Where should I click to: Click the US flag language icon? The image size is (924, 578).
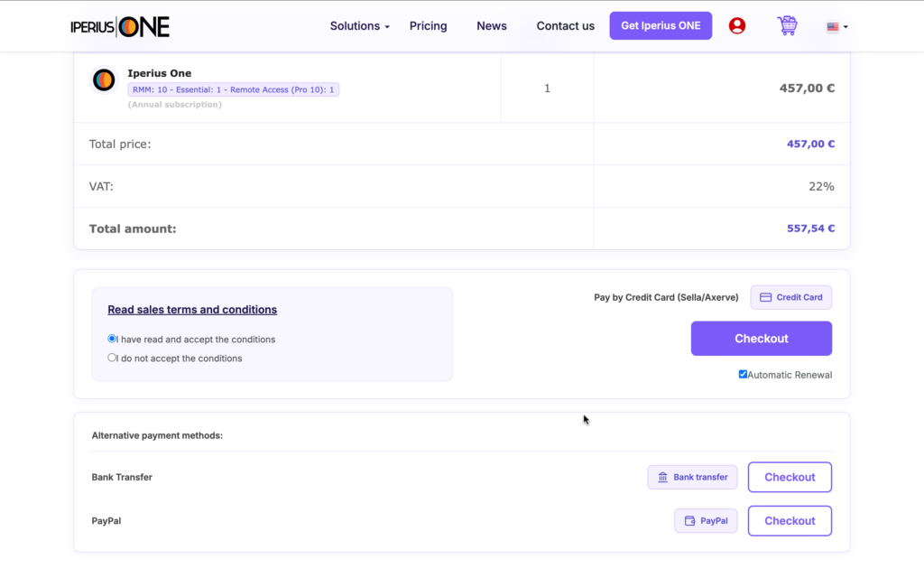coord(832,26)
